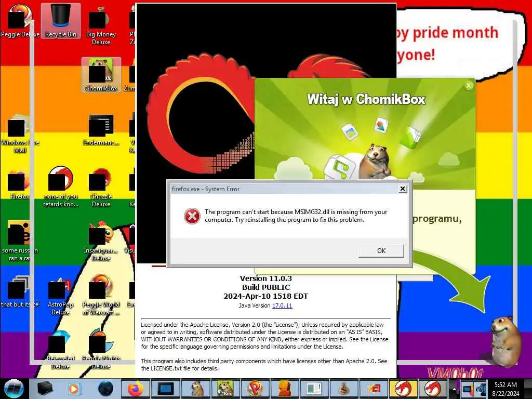Click the 'Version 11.0.3' text
Viewport: 532px width, 399px height.
pos(265,278)
